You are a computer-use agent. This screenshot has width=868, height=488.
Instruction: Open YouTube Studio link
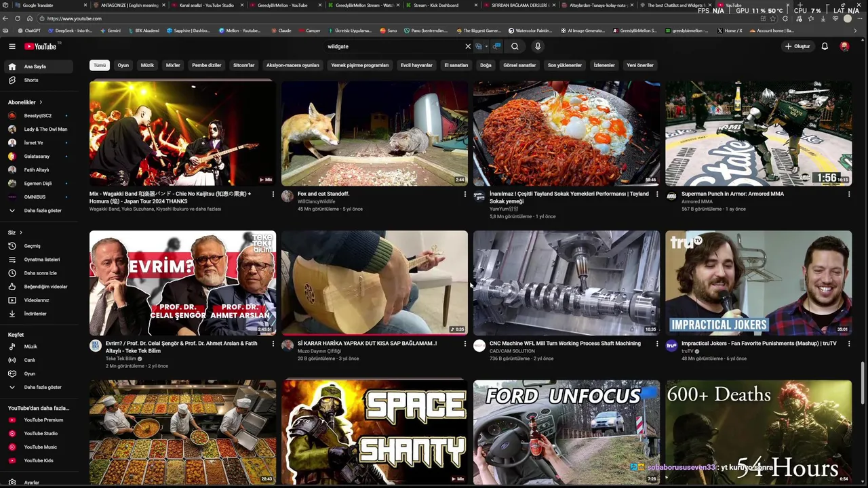coord(39,433)
